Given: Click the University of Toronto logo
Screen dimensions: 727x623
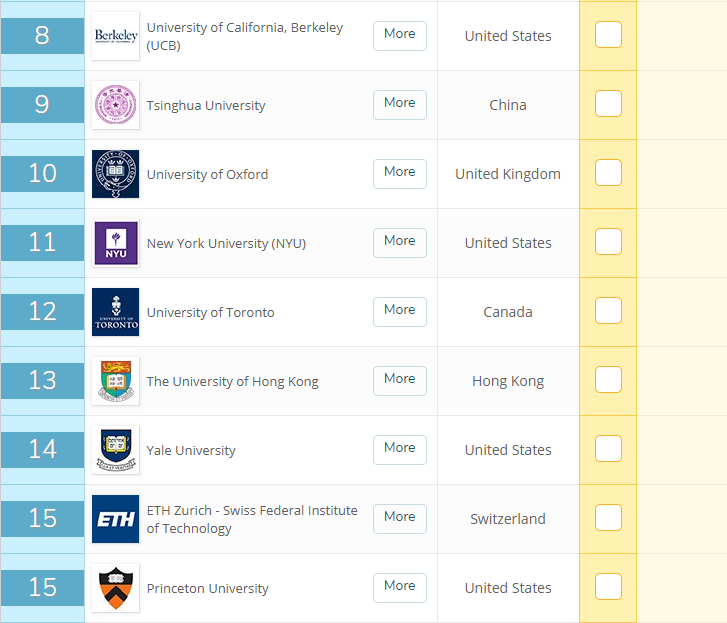Looking at the screenshot, I should tap(115, 312).
